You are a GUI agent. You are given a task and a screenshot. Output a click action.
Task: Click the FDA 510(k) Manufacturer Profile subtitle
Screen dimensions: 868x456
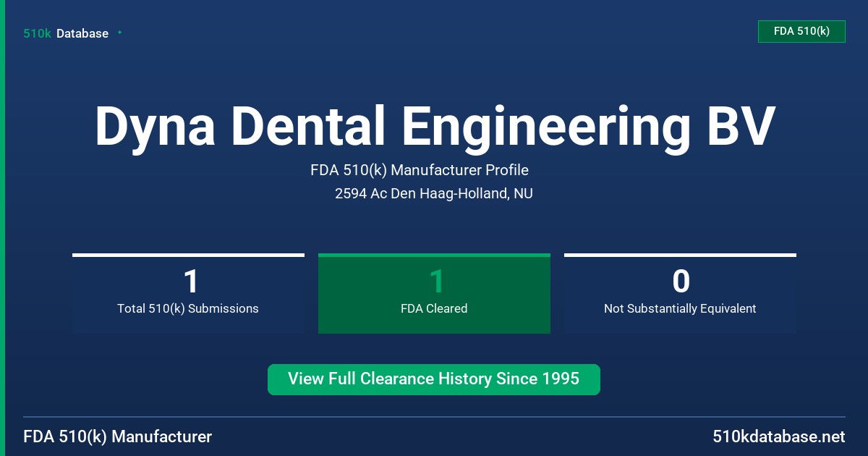tap(420, 171)
